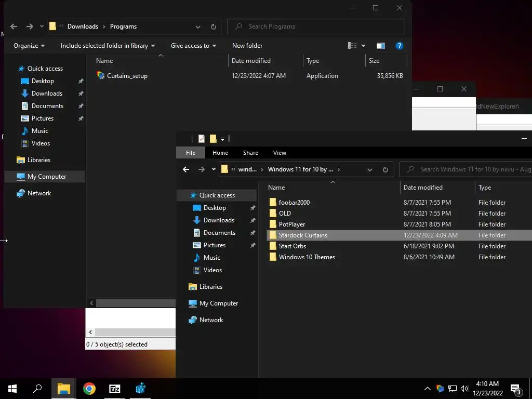
Task: Open Include selected folder in library menu
Action: pos(108,46)
